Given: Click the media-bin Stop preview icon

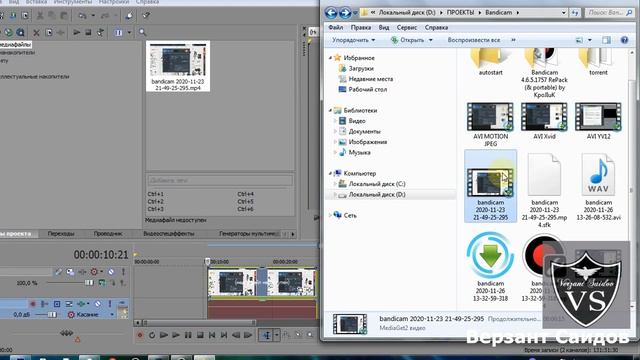Looking at the screenshot, I should 88,32.
